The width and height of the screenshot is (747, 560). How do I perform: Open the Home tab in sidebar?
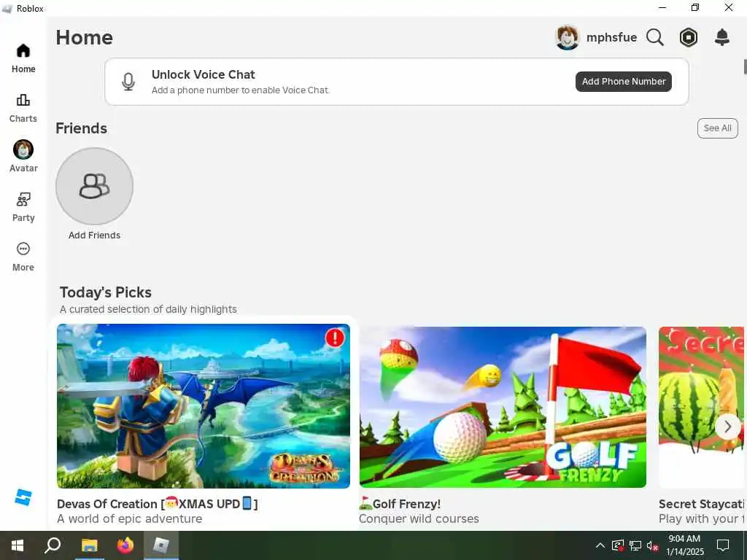tap(23, 58)
